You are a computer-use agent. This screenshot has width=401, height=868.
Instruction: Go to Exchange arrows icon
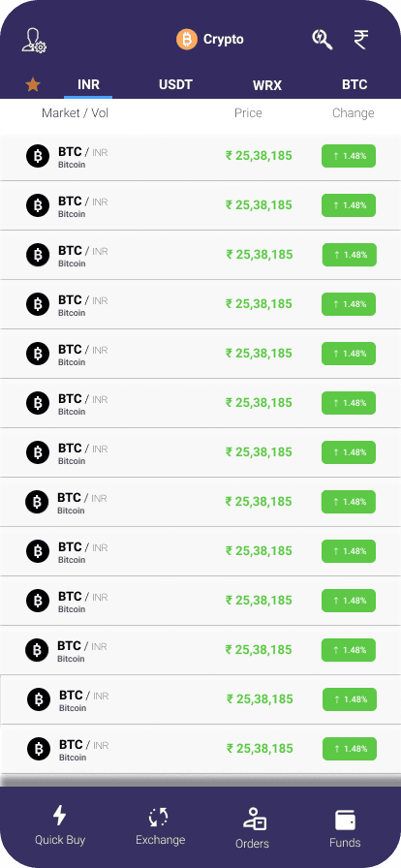point(159,817)
